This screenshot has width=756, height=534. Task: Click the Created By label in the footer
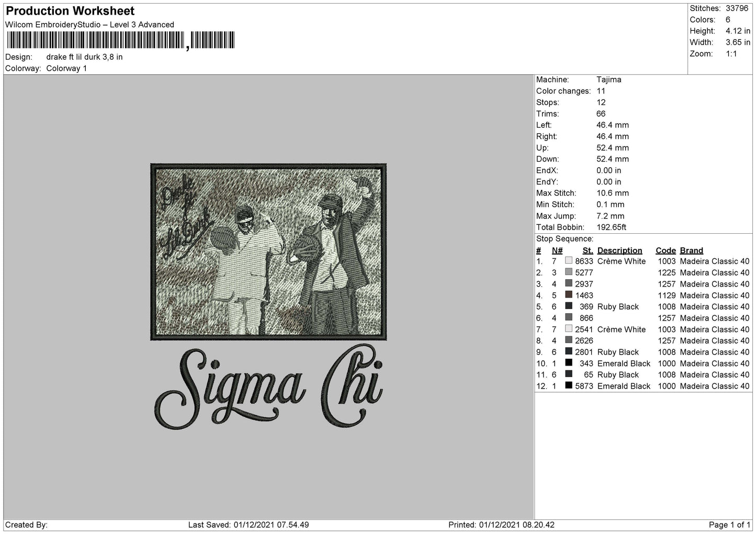pos(27,525)
